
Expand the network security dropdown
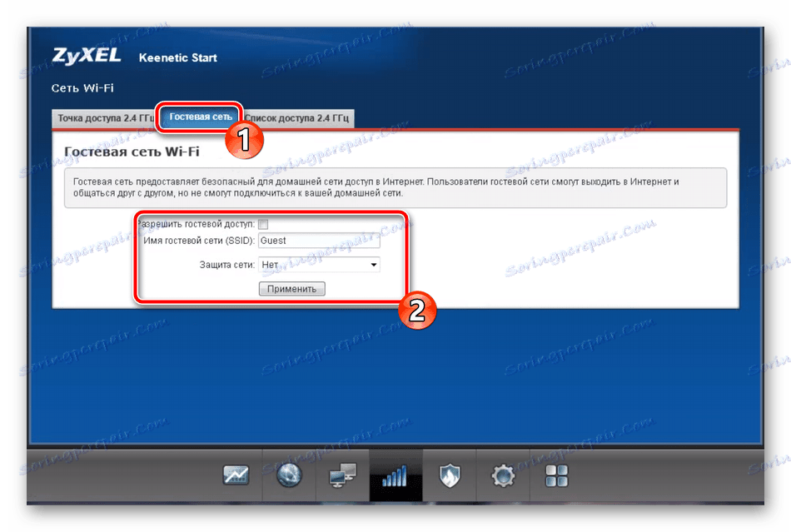(x=319, y=265)
